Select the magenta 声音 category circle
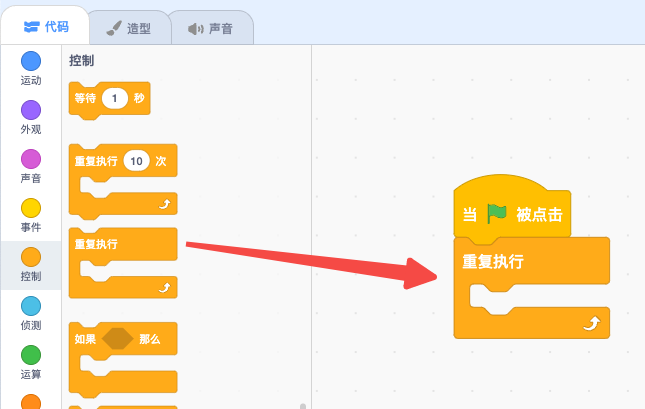Image resolution: width=645 pixels, height=409 pixels. [31, 159]
